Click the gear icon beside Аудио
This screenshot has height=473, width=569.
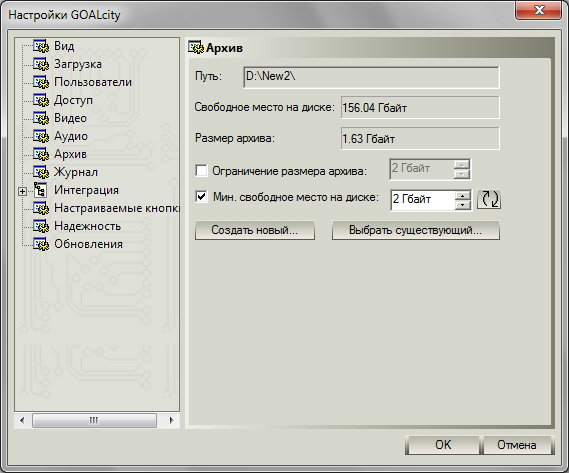tap(41, 136)
